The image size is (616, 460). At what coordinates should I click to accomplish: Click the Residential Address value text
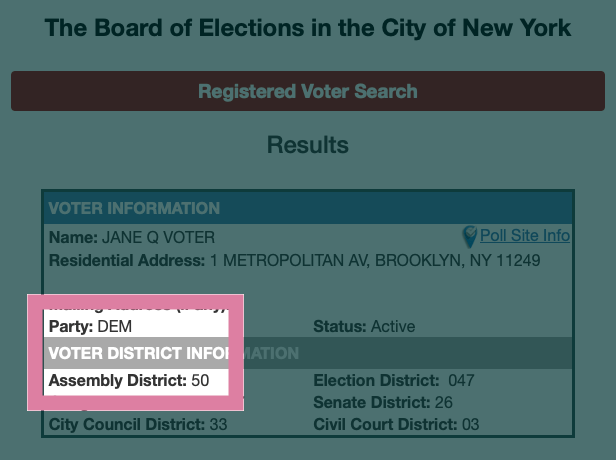click(375, 260)
